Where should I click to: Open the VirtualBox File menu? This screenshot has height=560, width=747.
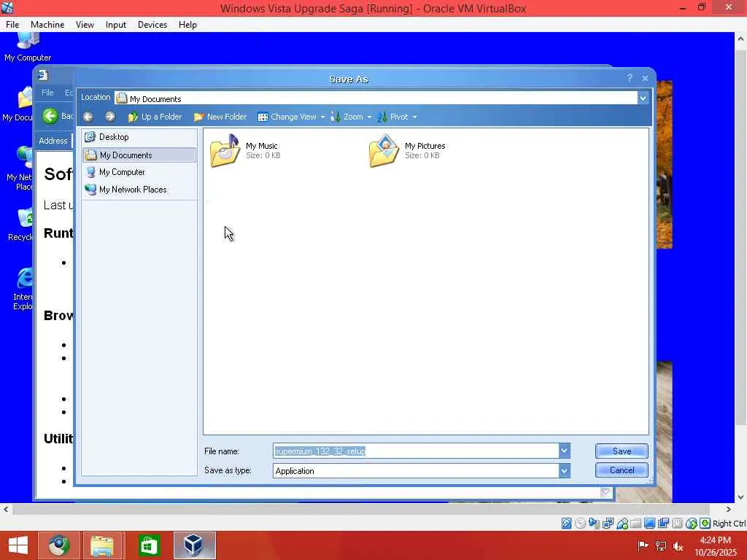12,25
